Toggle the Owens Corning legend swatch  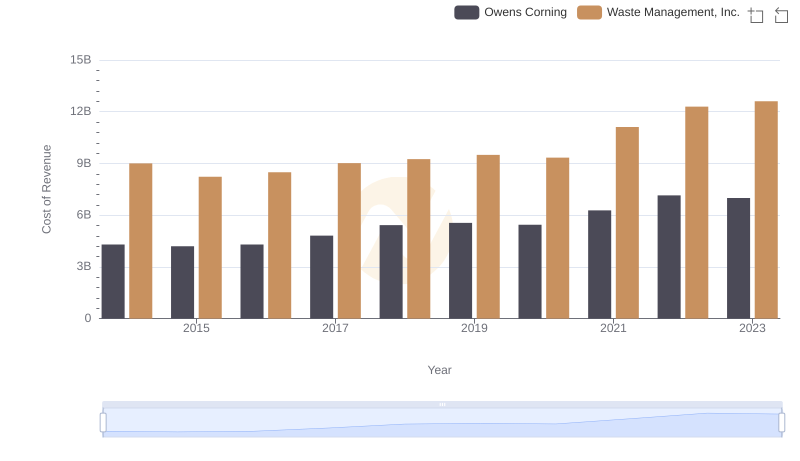click(466, 12)
